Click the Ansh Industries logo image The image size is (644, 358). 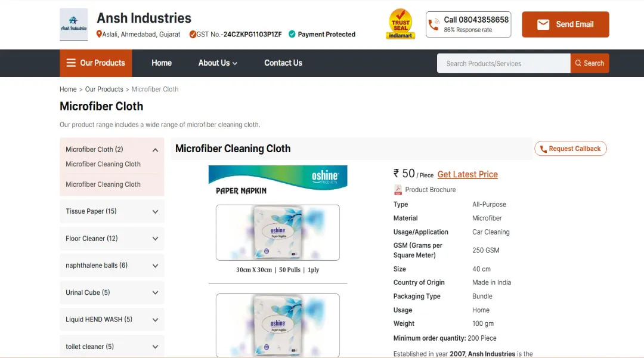point(73,24)
